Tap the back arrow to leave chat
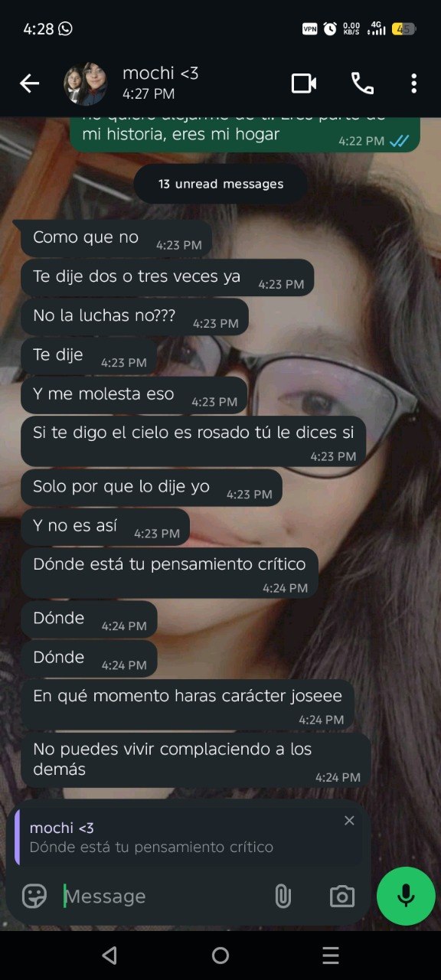Screen dimensions: 441x980 pos(29,83)
